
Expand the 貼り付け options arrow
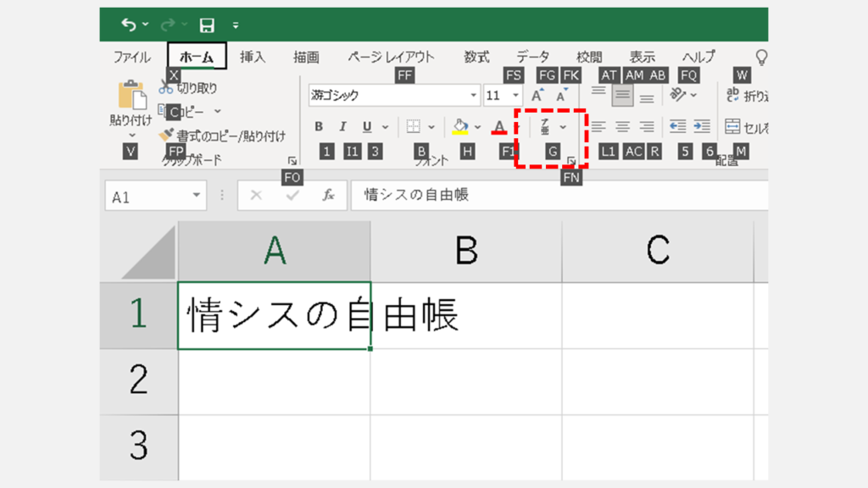(131, 135)
